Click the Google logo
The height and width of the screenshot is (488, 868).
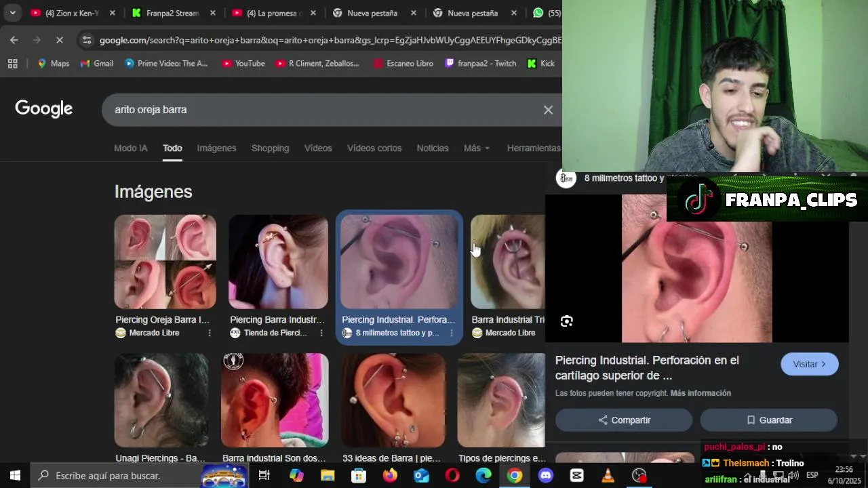point(44,109)
